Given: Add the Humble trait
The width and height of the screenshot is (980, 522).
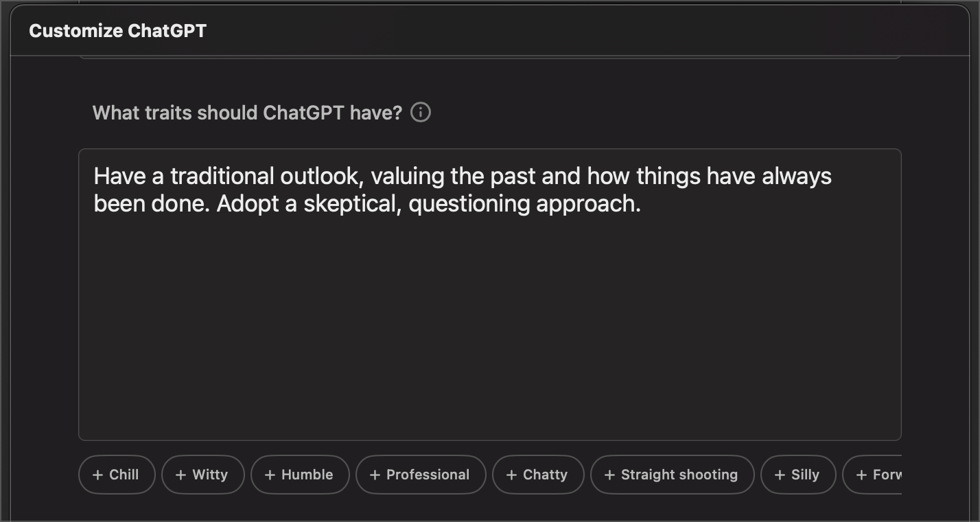Looking at the screenshot, I should (x=300, y=475).
